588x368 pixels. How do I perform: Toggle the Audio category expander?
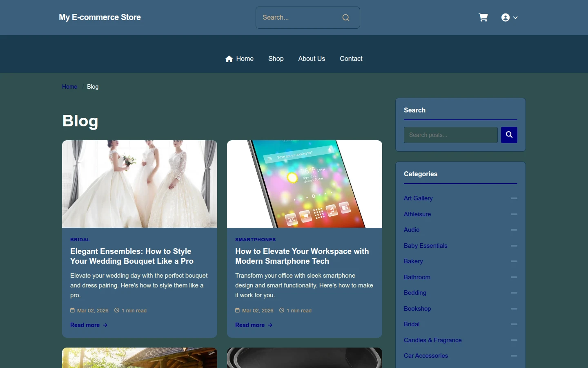point(514,230)
